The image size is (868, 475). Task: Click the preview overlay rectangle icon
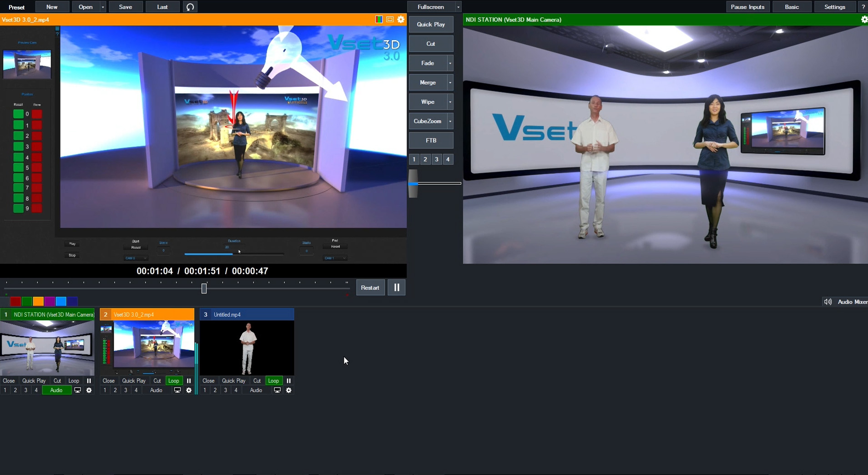coord(390,20)
